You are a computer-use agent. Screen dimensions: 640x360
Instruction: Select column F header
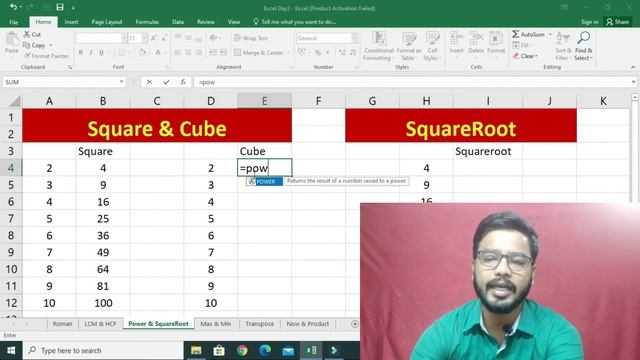318,101
